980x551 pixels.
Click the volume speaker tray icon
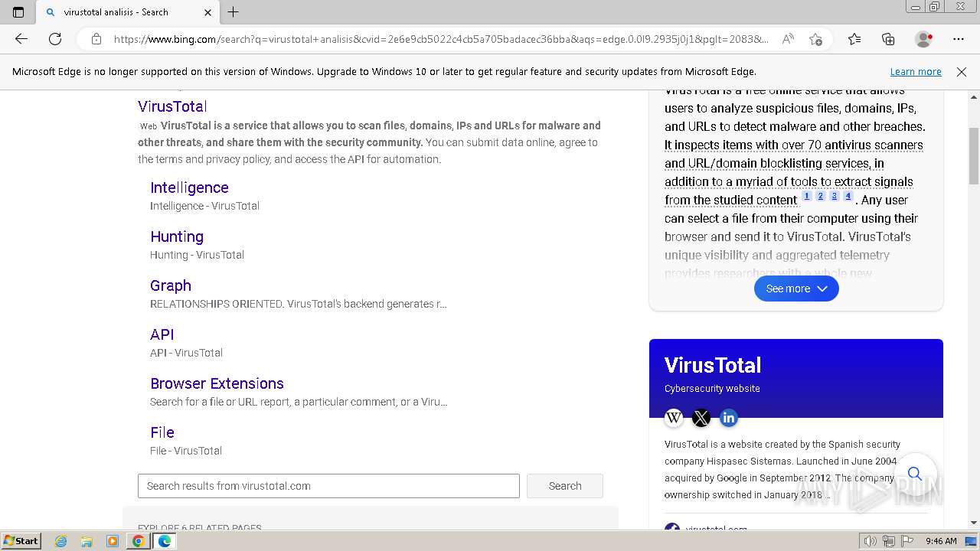(x=871, y=541)
